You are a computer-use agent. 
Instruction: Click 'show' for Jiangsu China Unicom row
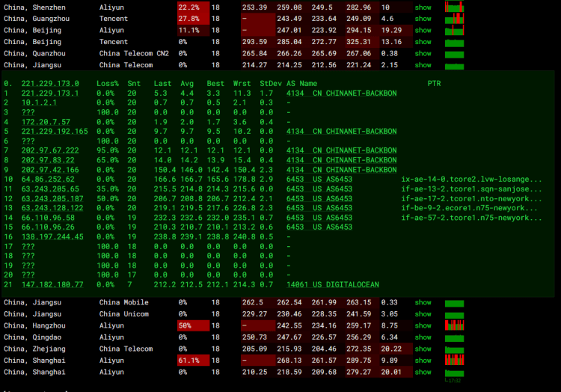pyautogui.click(x=423, y=314)
